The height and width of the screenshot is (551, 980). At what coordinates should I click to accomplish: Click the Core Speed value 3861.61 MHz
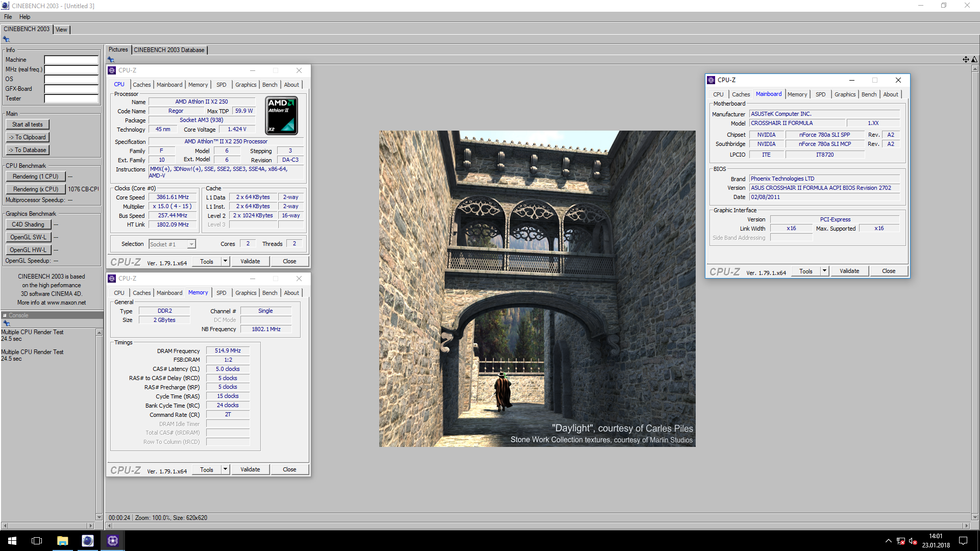173,197
